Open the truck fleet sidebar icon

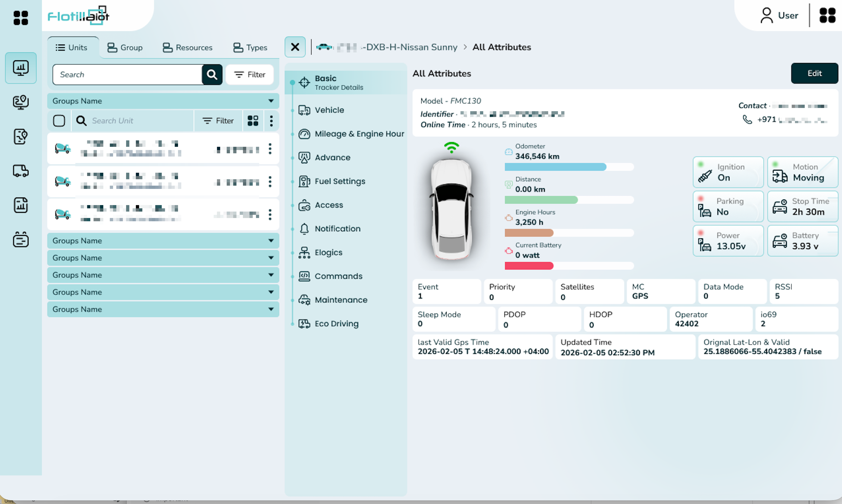tap(21, 171)
